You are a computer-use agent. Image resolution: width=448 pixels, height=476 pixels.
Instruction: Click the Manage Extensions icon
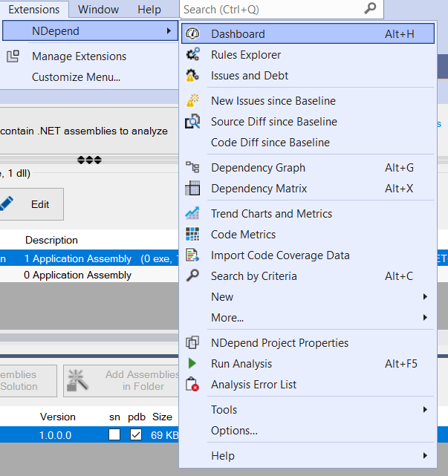13,56
